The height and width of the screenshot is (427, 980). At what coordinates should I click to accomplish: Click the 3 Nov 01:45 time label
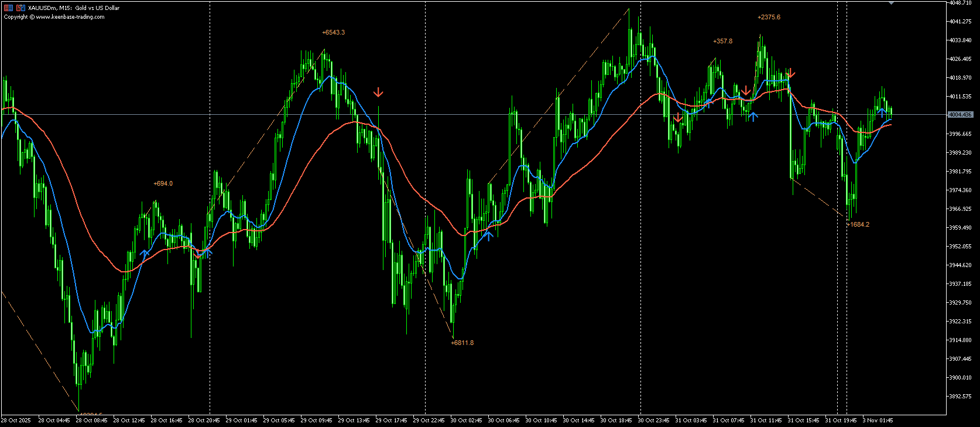tap(878, 421)
